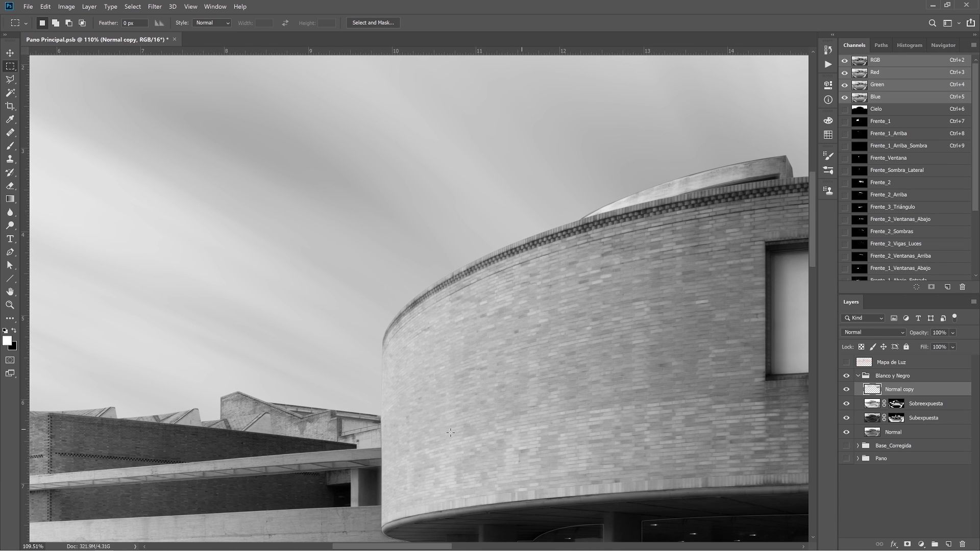This screenshot has height=551, width=980.
Task: Click Load channel as selection icon
Action: (x=916, y=287)
